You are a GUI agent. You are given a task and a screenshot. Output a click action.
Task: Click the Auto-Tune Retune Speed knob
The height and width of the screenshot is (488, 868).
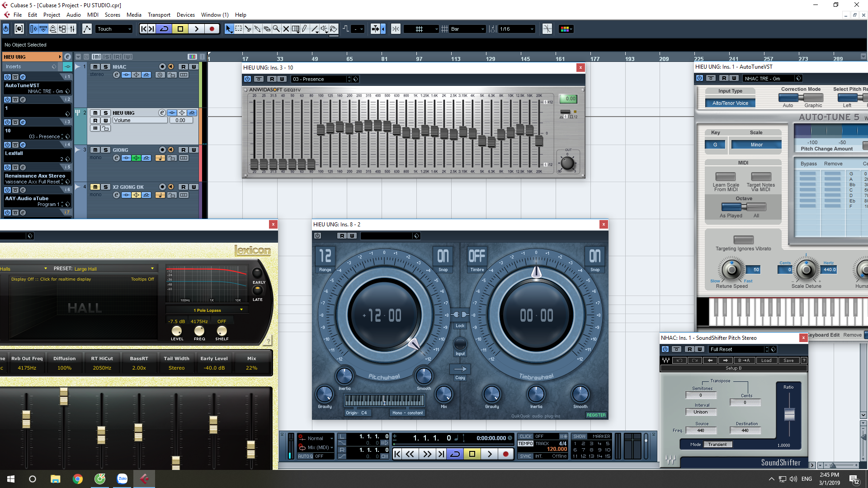[731, 270]
